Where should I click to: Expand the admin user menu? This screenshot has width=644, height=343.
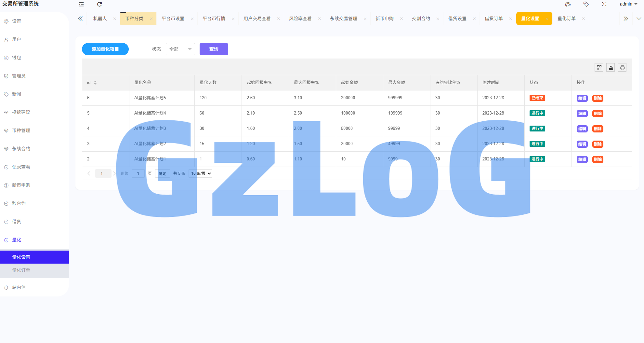click(x=628, y=4)
